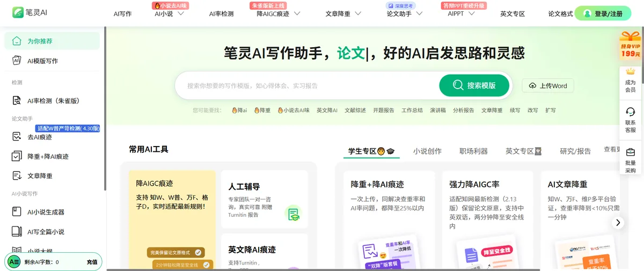Click the 人工辅导 card green icon

(x=293, y=214)
